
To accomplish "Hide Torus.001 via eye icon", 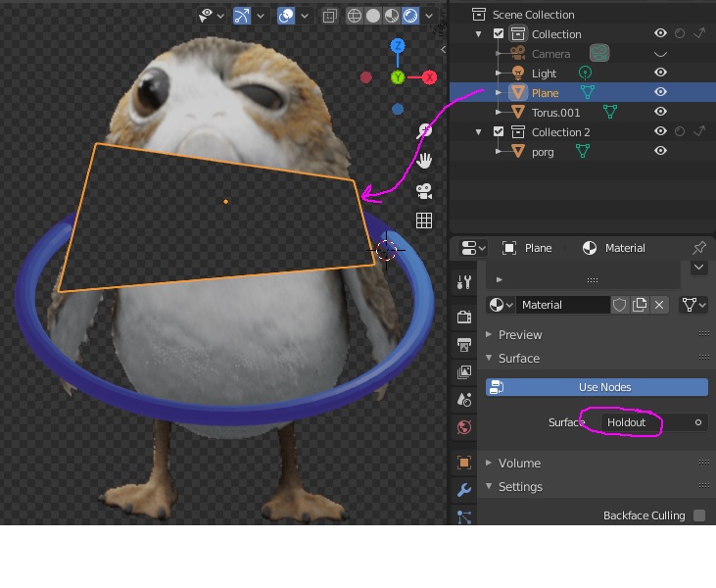I will point(660,112).
